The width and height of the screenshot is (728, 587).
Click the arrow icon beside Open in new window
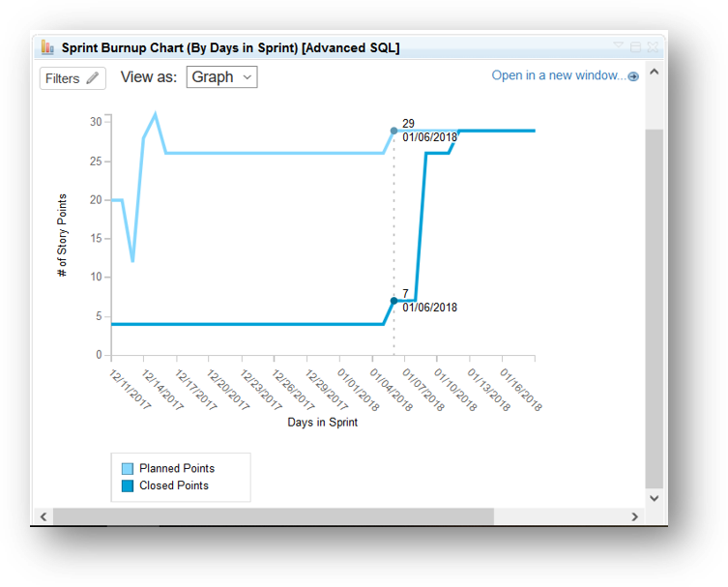click(633, 76)
